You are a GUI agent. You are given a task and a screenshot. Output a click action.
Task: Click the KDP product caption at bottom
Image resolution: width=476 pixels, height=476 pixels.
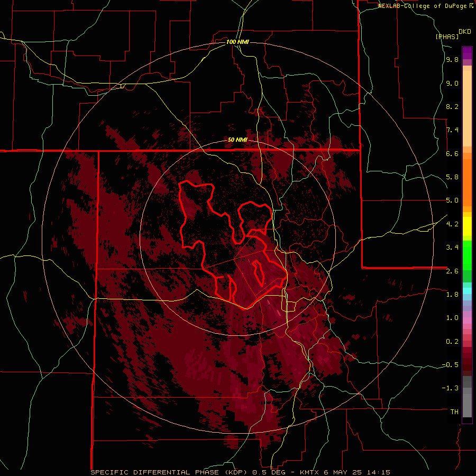coord(240,472)
